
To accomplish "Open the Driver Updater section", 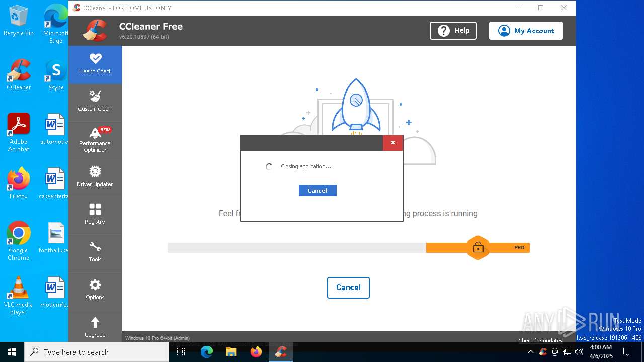I will click(95, 177).
